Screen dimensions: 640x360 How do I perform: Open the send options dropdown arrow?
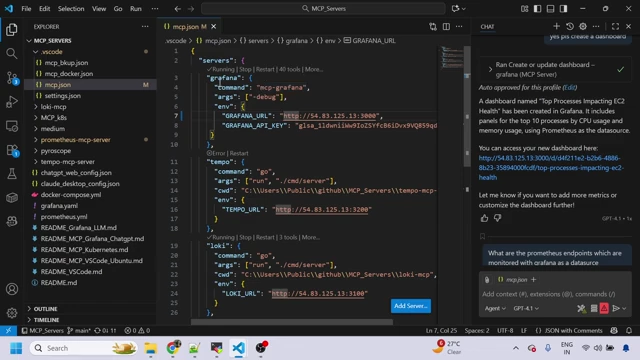624,309
